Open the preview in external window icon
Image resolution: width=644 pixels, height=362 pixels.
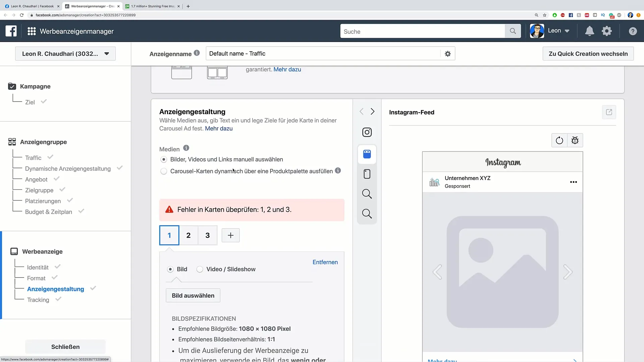point(609,112)
